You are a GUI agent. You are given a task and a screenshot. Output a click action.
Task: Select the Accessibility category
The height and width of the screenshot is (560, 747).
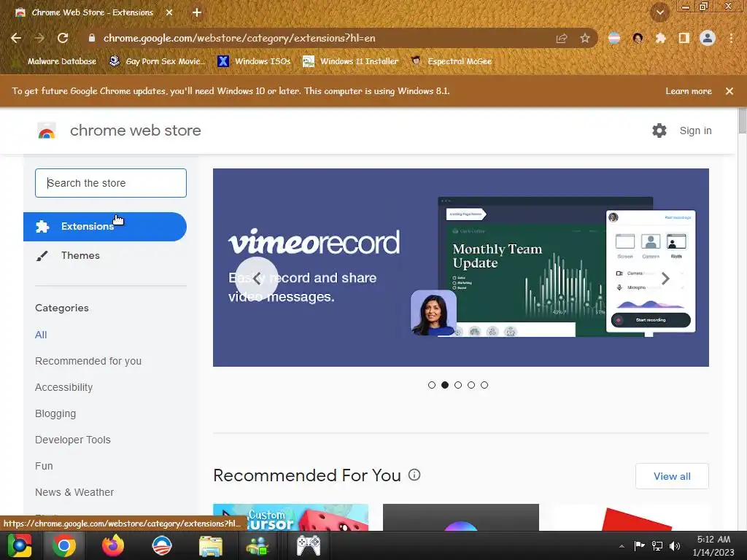[x=64, y=387]
